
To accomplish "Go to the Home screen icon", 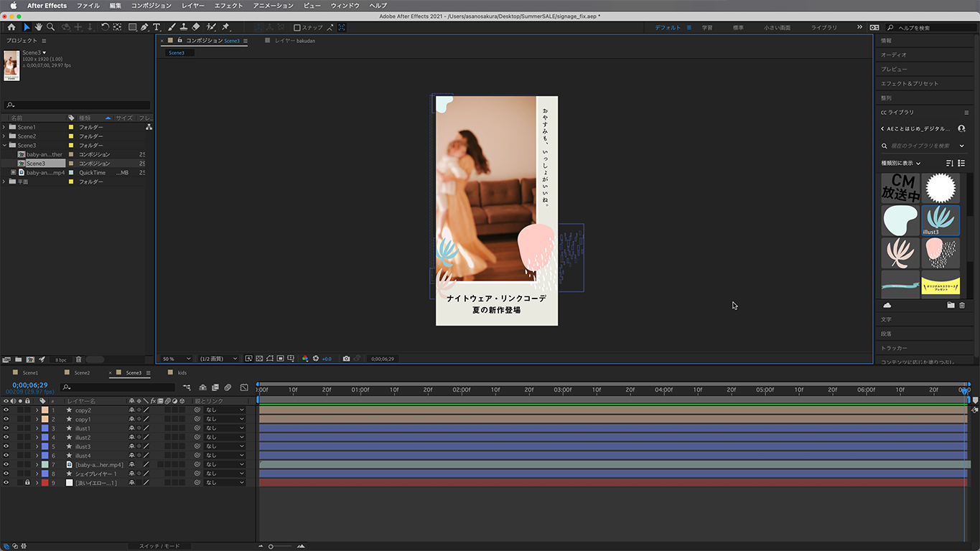I will (x=11, y=27).
